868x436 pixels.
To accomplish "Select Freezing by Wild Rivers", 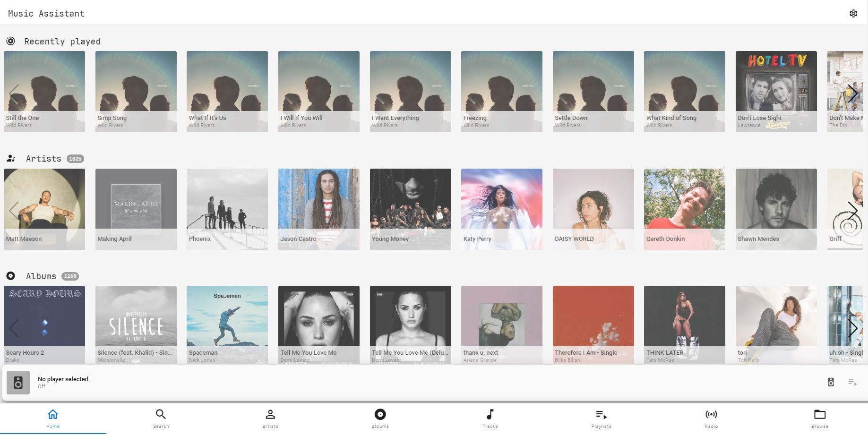I will (502, 92).
